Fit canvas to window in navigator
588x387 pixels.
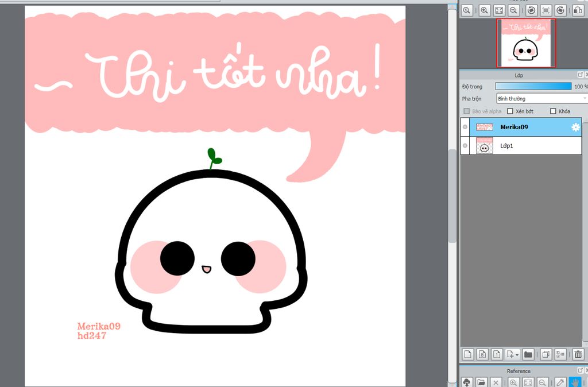pyautogui.click(x=499, y=10)
